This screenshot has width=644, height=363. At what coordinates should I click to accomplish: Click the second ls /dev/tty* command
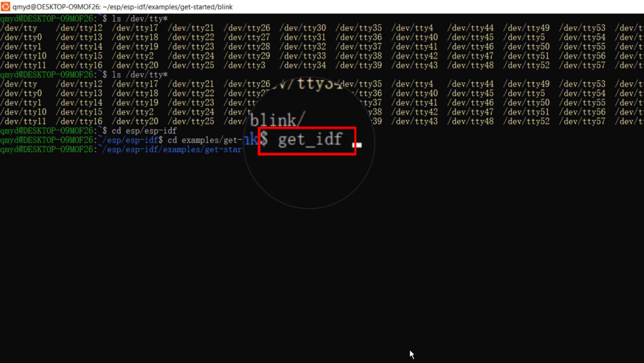tap(140, 75)
